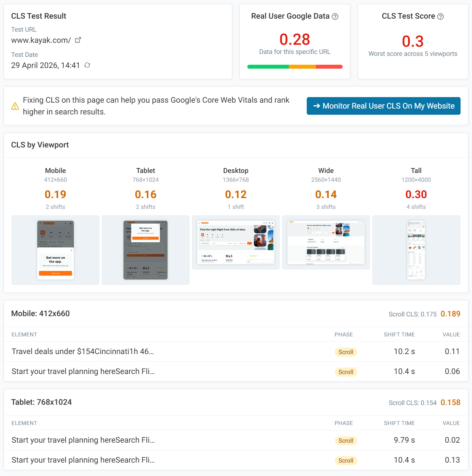Click Scroll badge in 10.2 s row
Viewport: 472px width, 476px height.
(x=346, y=352)
